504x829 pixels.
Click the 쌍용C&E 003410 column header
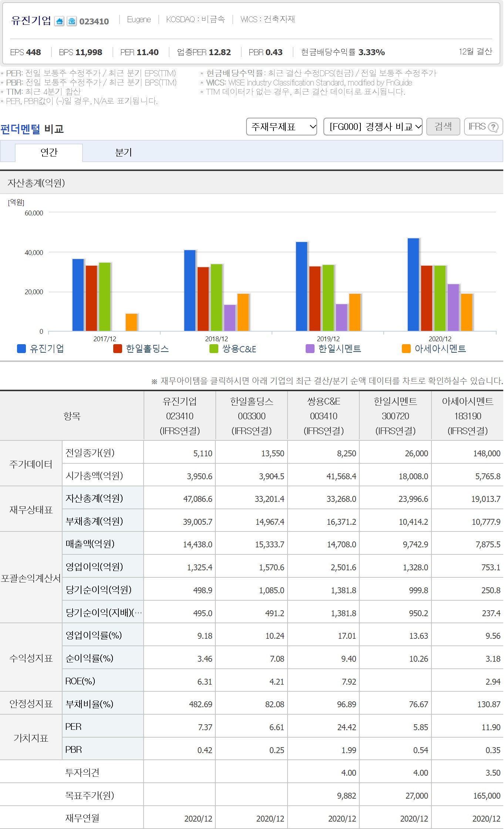click(x=324, y=416)
